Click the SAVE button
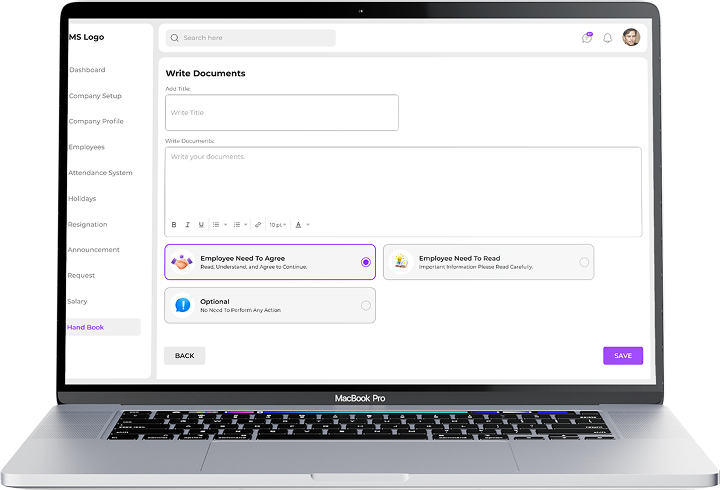 pos(622,356)
